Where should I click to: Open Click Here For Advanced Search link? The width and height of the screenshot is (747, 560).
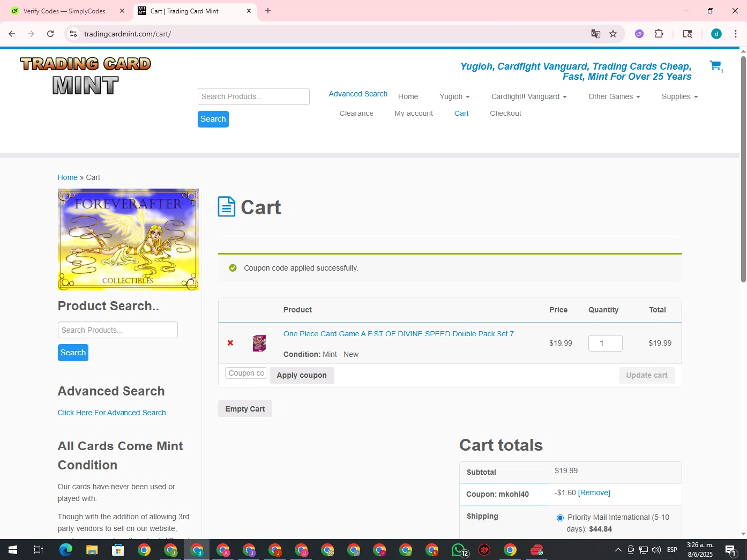[x=112, y=413]
